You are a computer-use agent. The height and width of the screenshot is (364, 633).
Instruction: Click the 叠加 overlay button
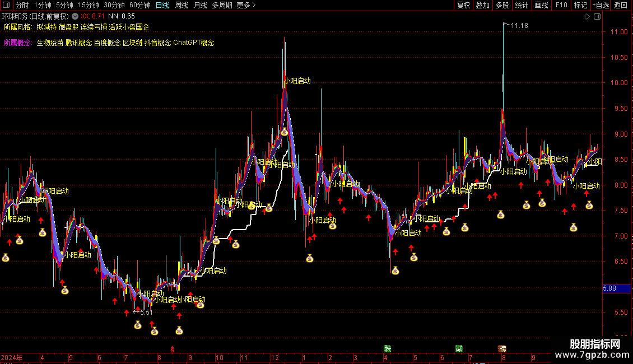pos(482,5)
